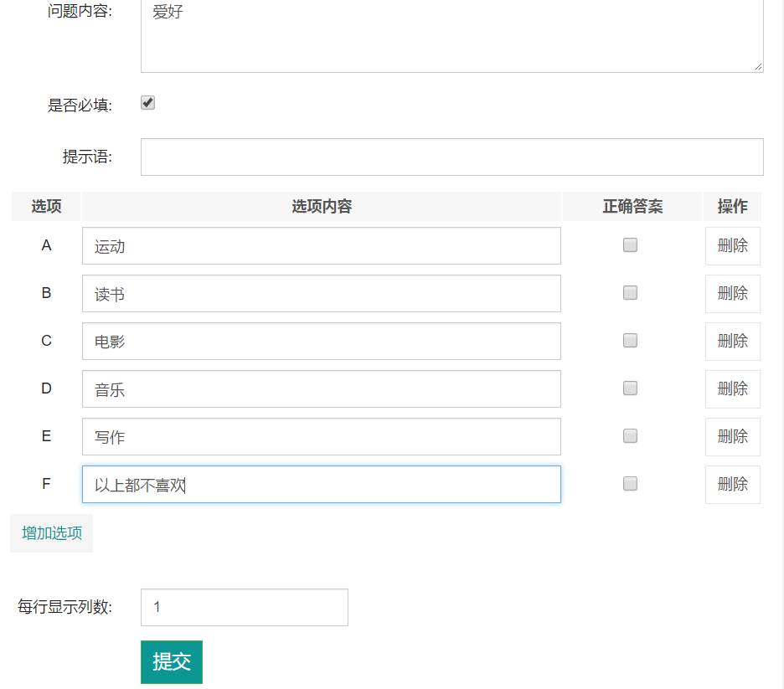Focus the 提示语 input field
This screenshot has height=689, width=784.
pos(451,157)
